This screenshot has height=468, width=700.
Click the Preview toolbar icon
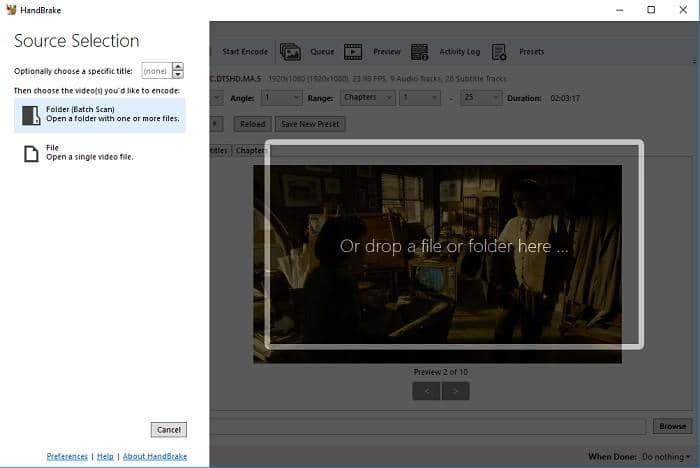(x=354, y=52)
